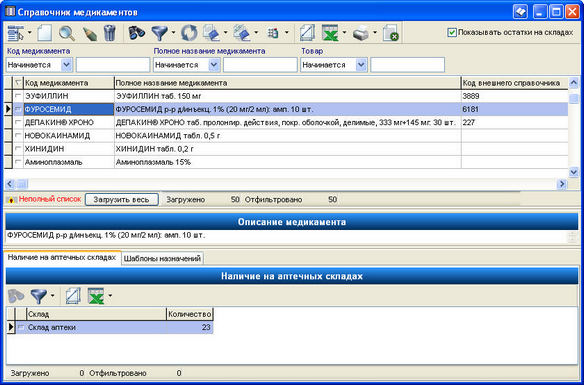Expand the printer dropdown arrow
The width and height of the screenshot is (584, 385).
375,33
